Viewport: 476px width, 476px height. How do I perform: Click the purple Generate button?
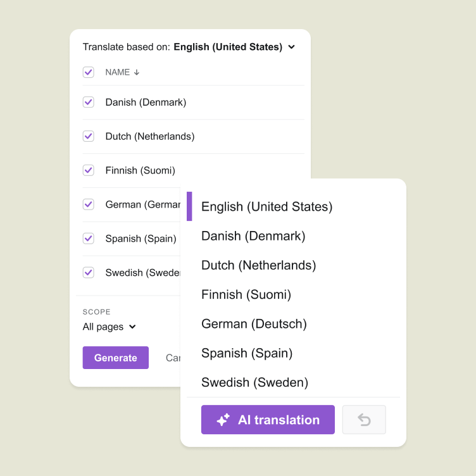point(116,358)
